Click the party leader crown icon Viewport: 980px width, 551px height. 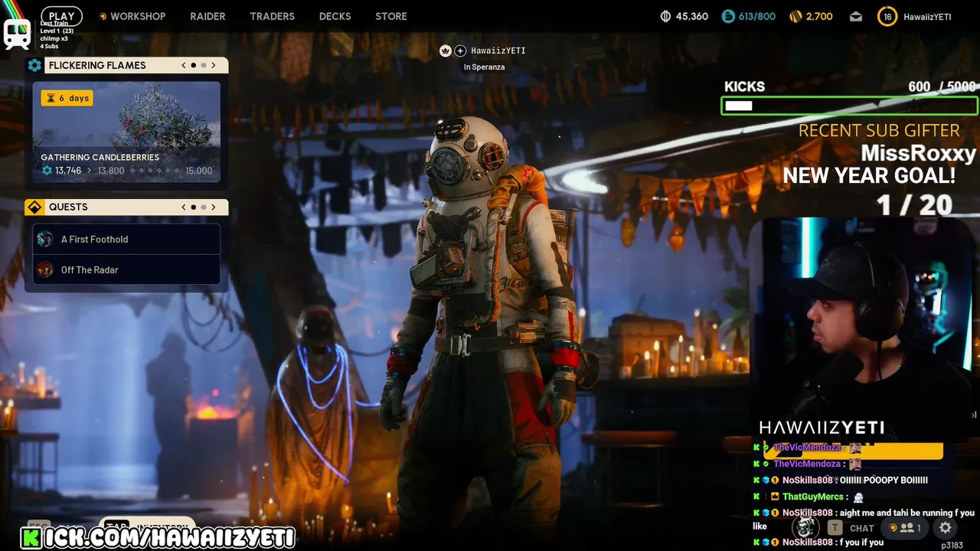[x=446, y=51]
